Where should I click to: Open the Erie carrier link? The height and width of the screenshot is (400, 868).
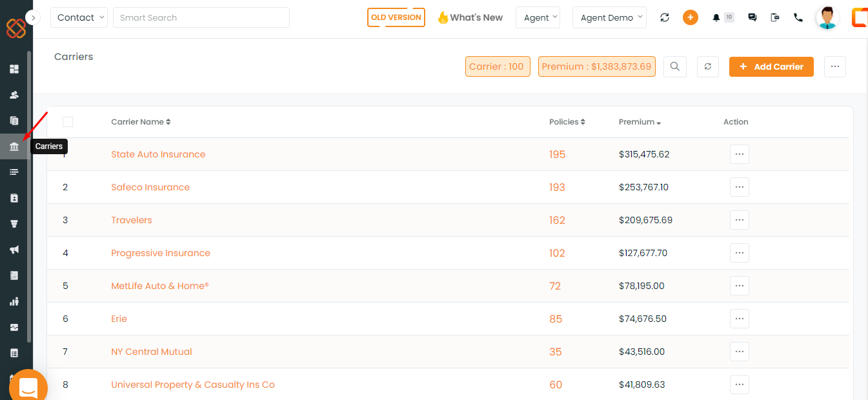click(x=119, y=319)
